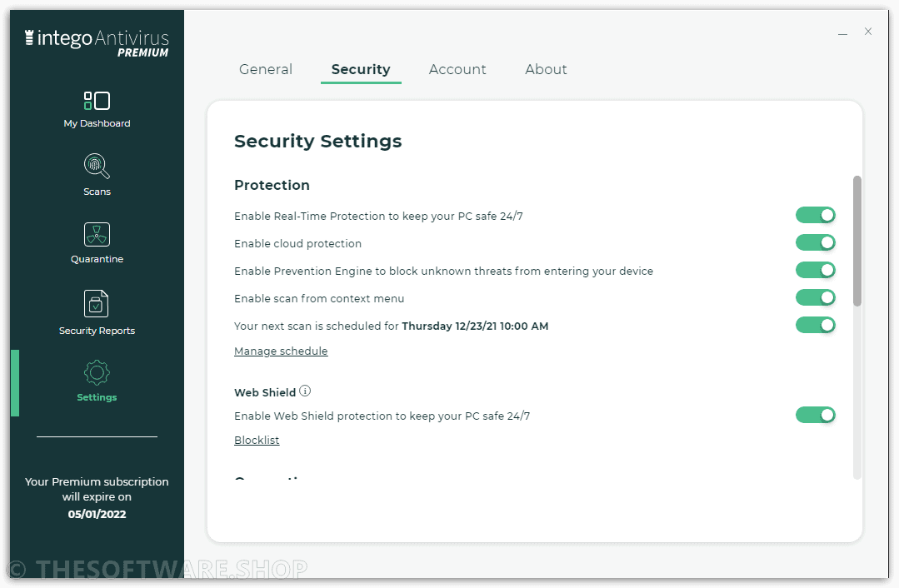Toggle Real-Time Protection switch
Viewport: 899px width, 588px height.
pos(816,215)
